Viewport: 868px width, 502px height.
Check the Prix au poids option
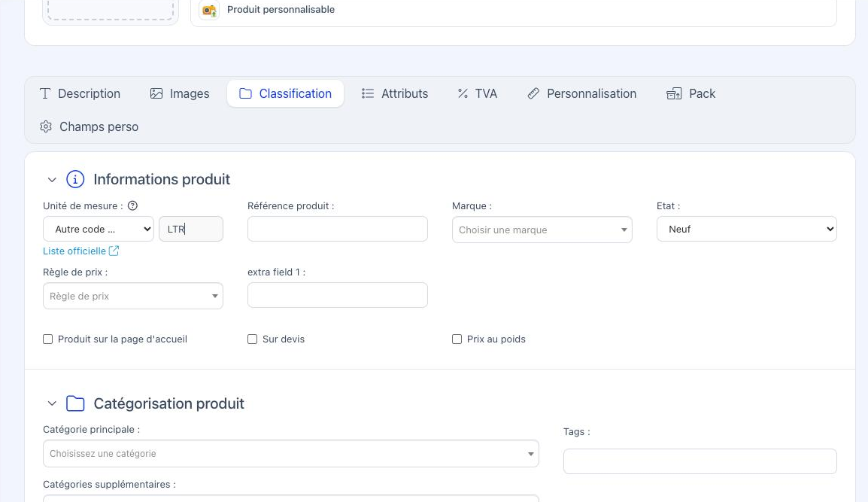tap(457, 339)
